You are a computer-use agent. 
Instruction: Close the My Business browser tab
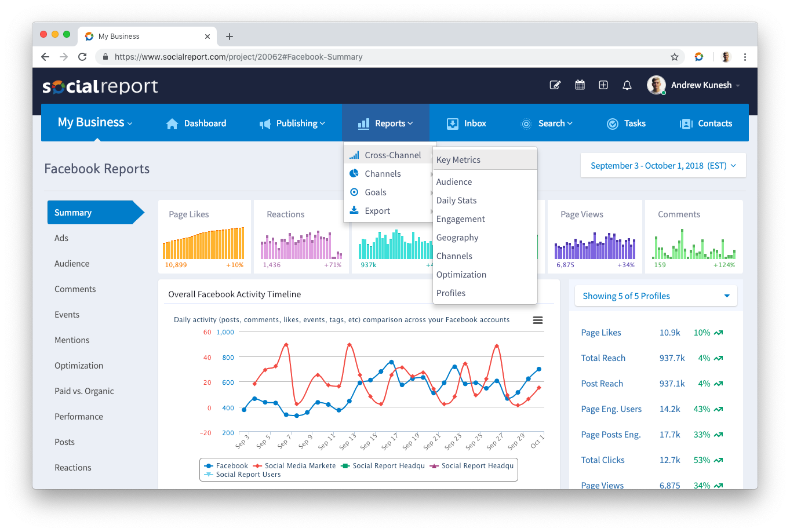pyautogui.click(x=207, y=37)
